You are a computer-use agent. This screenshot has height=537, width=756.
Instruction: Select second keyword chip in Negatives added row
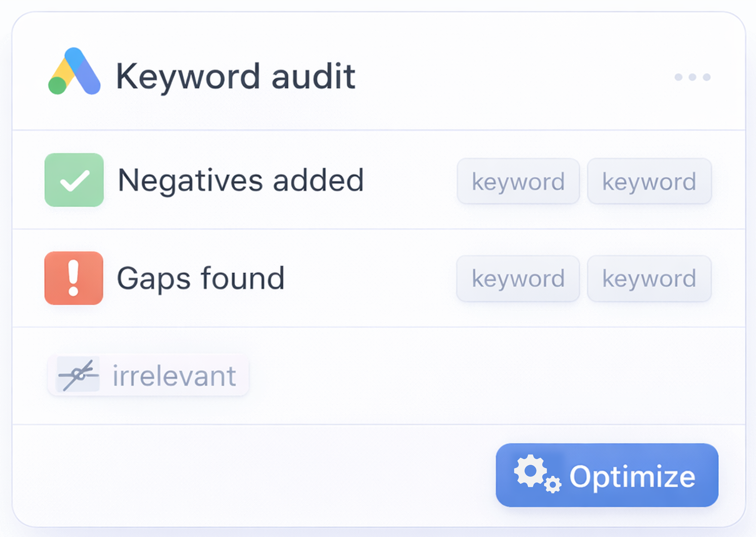click(x=649, y=181)
